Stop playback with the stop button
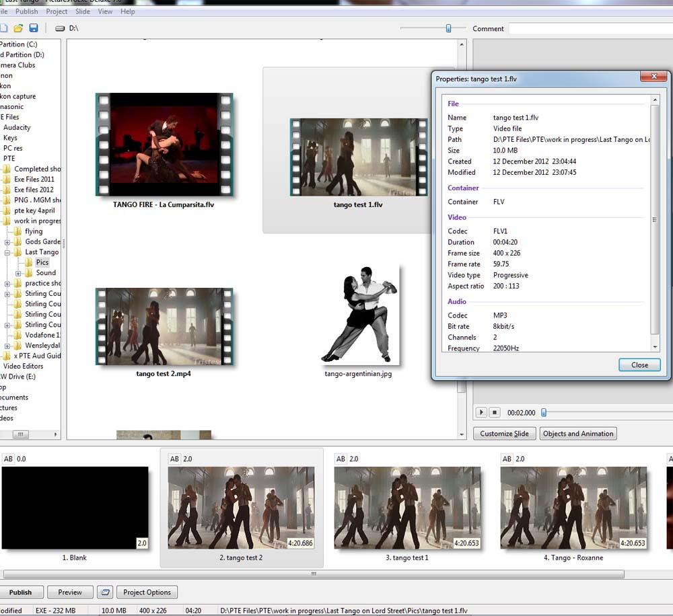Viewport: 673px width, 616px height. (x=495, y=412)
